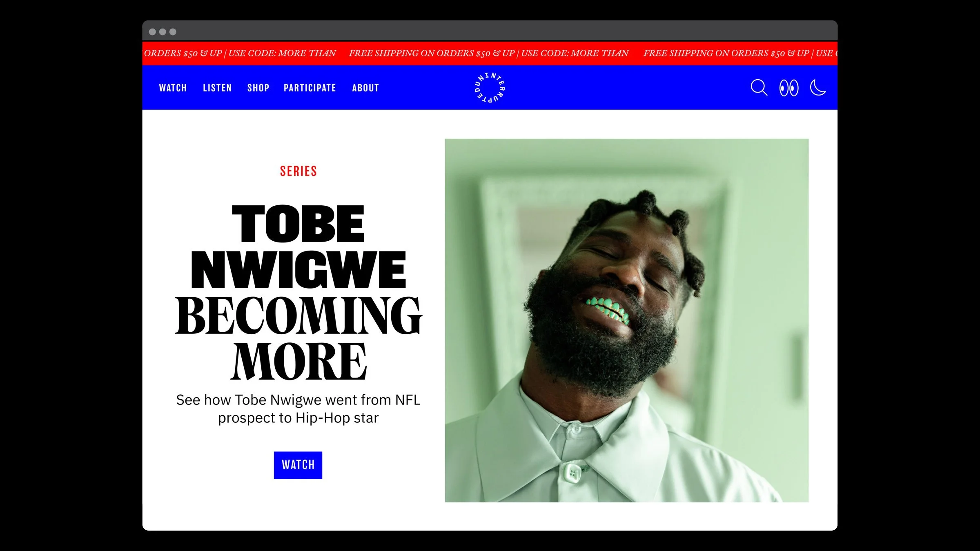Select the red Series label
Image resolution: width=980 pixels, height=551 pixels.
tap(298, 171)
